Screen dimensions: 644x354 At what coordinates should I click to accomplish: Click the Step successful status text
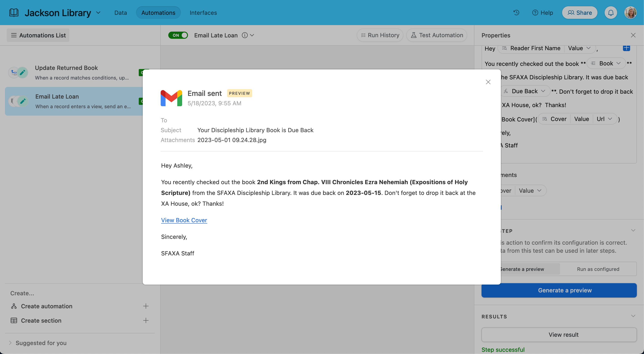pyautogui.click(x=503, y=350)
